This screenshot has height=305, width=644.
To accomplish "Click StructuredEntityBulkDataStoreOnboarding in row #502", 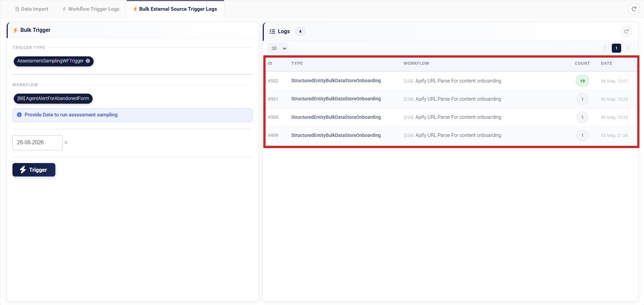I will [x=336, y=81].
